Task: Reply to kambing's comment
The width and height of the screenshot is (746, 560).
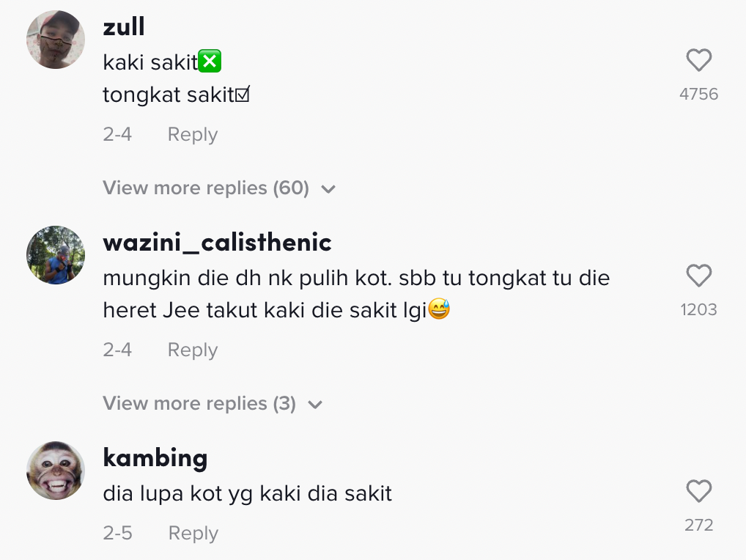Action: [193, 534]
